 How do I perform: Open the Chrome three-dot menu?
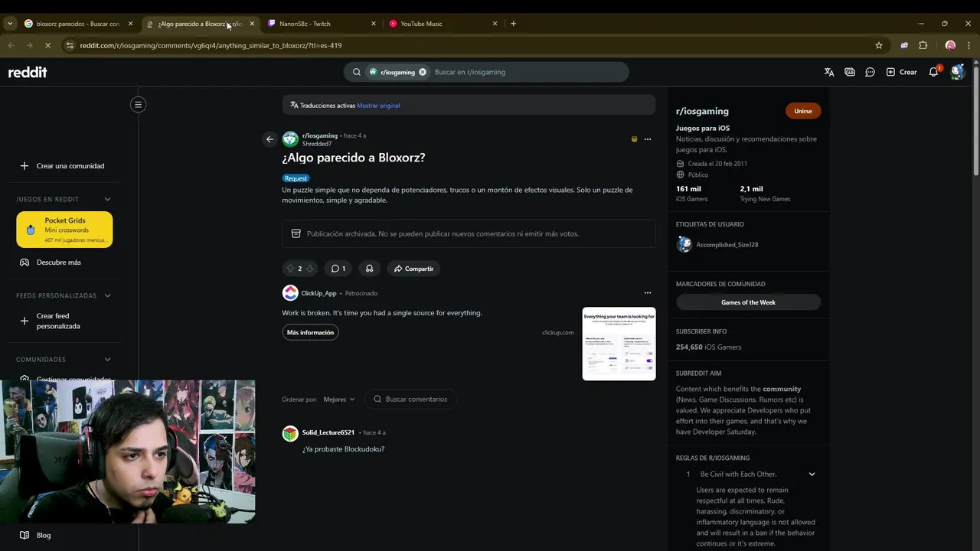[x=969, y=45]
